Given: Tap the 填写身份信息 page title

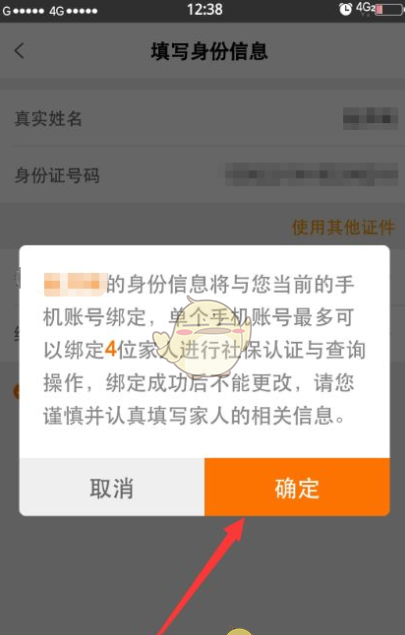Looking at the screenshot, I should pyautogui.click(x=209, y=51).
